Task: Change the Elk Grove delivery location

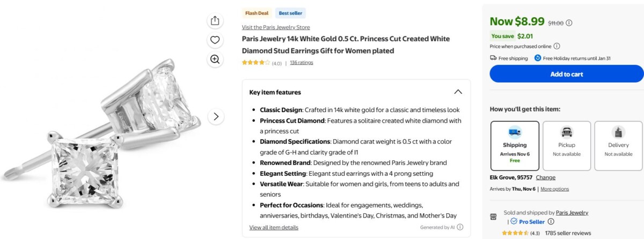Action: (545, 177)
